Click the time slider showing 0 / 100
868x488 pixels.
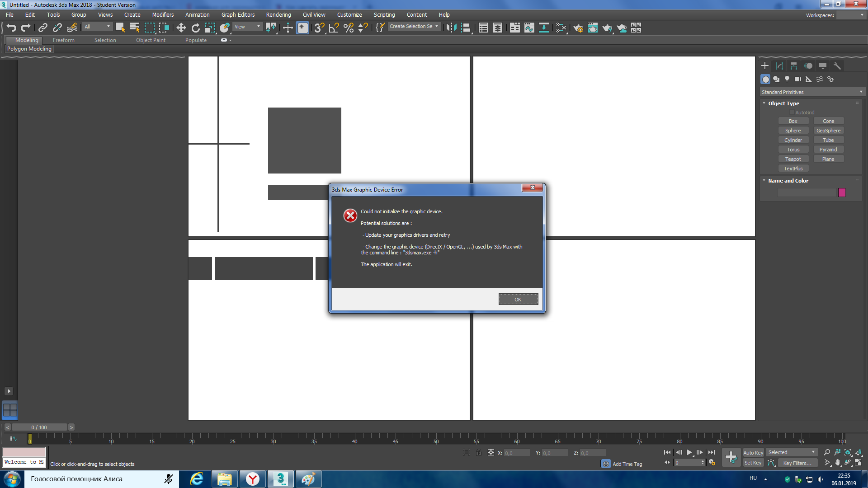point(39,427)
